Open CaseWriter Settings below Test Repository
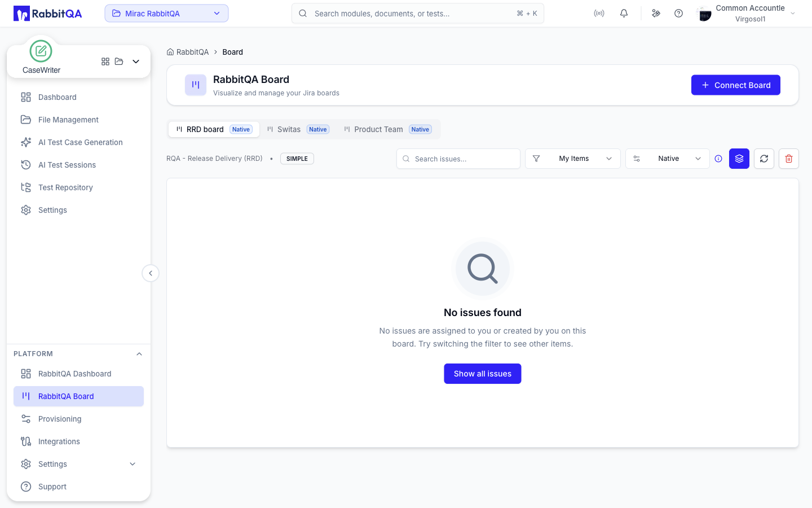The image size is (812, 508). pos(78,210)
